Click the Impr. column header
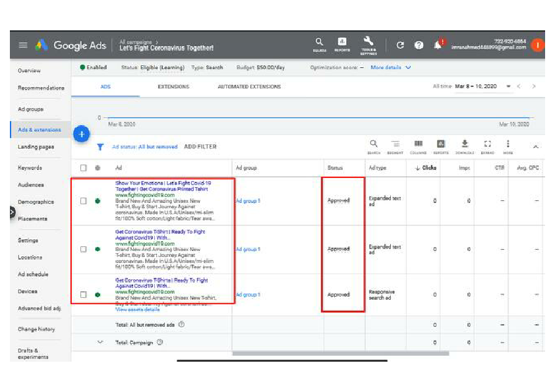 tap(465, 168)
